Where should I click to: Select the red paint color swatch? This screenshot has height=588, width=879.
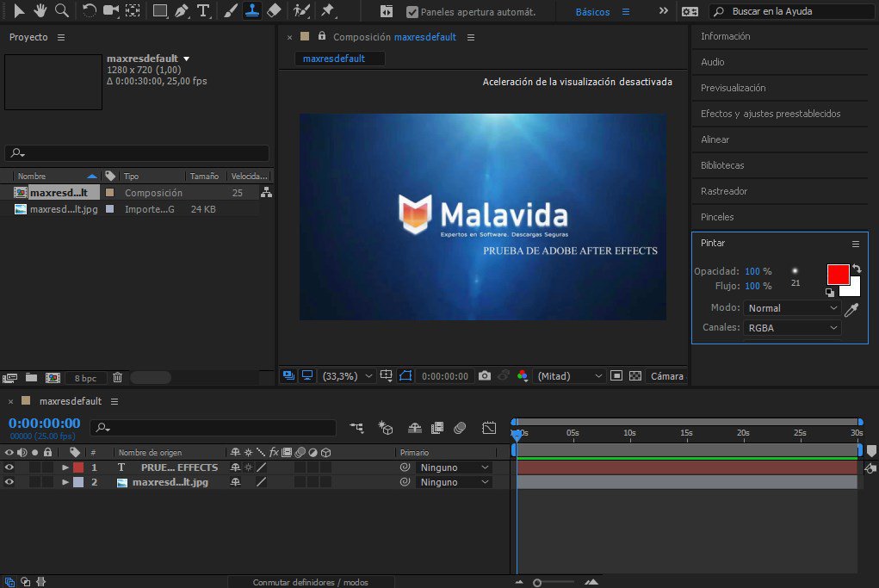point(837,273)
